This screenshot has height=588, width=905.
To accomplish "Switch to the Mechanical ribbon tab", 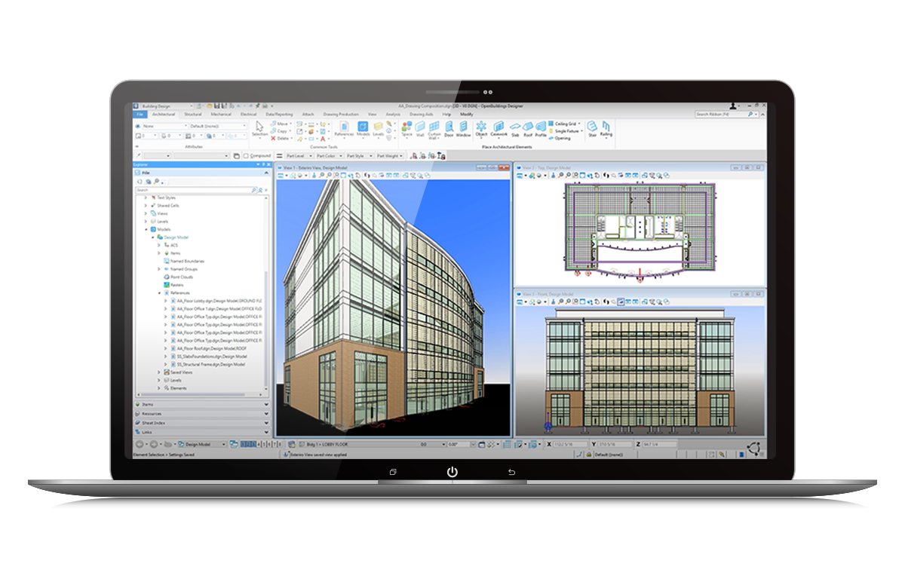I will [x=221, y=114].
